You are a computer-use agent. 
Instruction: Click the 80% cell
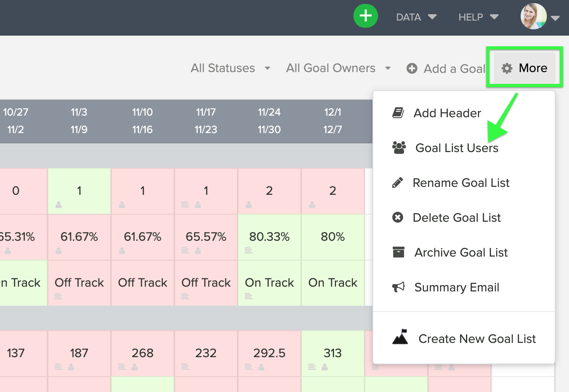click(x=333, y=237)
